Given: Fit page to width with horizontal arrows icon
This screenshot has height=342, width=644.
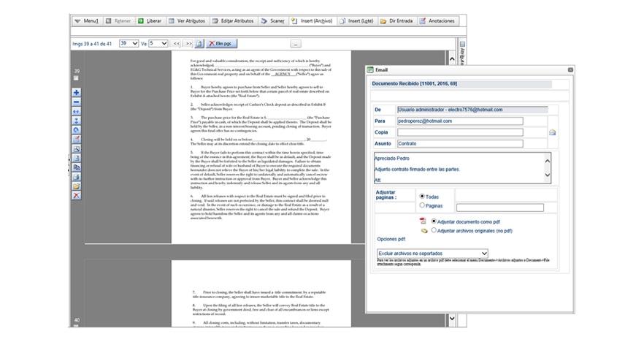Looking at the screenshot, I should [x=77, y=111].
